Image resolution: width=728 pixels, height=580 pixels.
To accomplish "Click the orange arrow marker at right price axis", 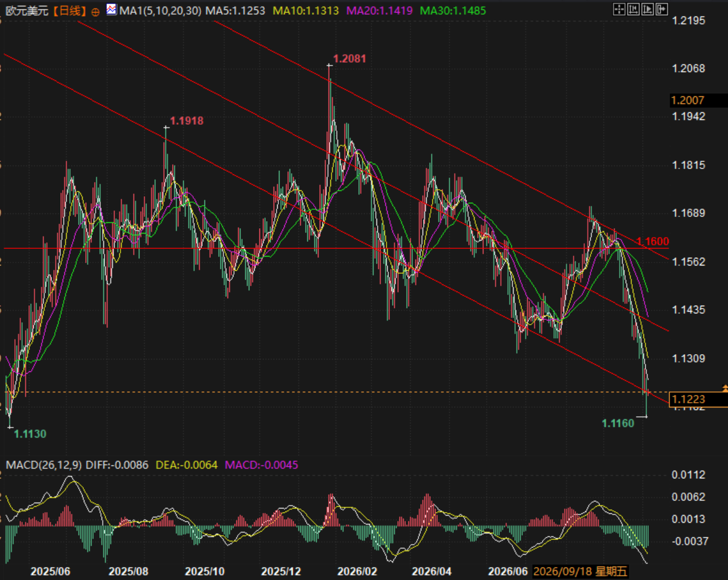I will click(x=725, y=388).
